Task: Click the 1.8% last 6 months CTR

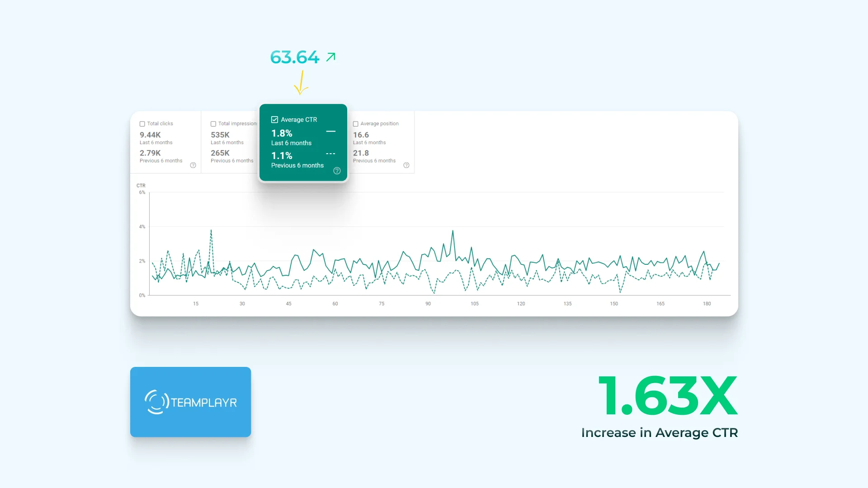Action: point(282,133)
